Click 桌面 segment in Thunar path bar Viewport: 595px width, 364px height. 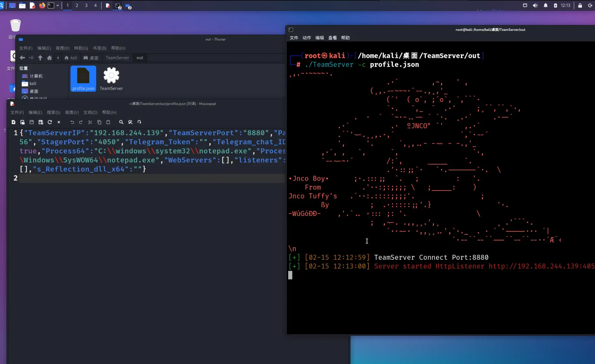(x=91, y=58)
